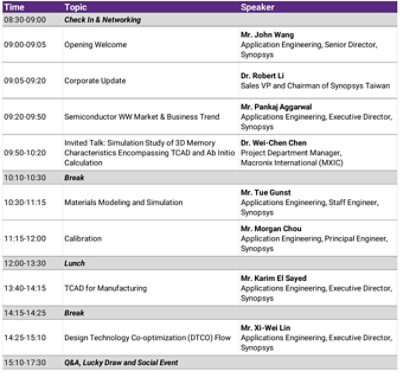Click the Calibration topic
Image resolution: width=400 pixels, height=374 pixels.
click(x=83, y=239)
